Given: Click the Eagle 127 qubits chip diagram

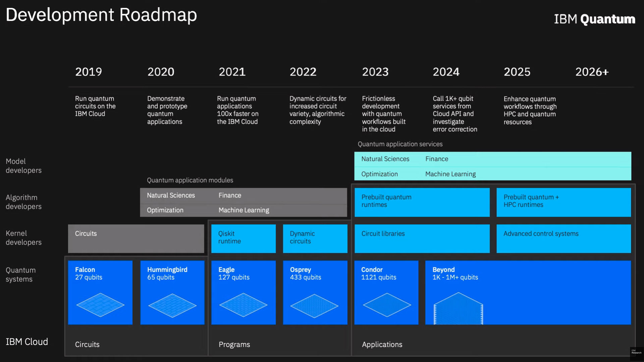Looking at the screenshot, I should [x=243, y=305].
